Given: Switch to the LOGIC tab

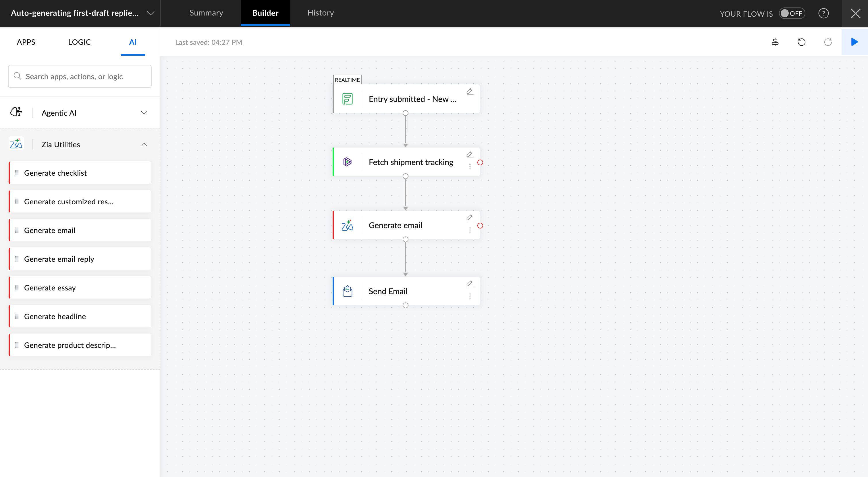Looking at the screenshot, I should pos(79,42).
